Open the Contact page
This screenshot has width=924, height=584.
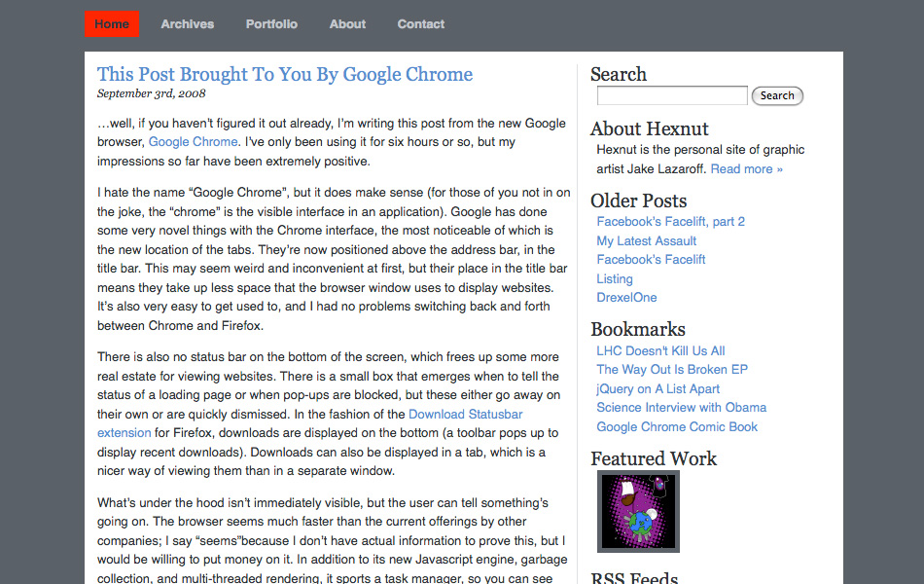click(x=421, y=24)
